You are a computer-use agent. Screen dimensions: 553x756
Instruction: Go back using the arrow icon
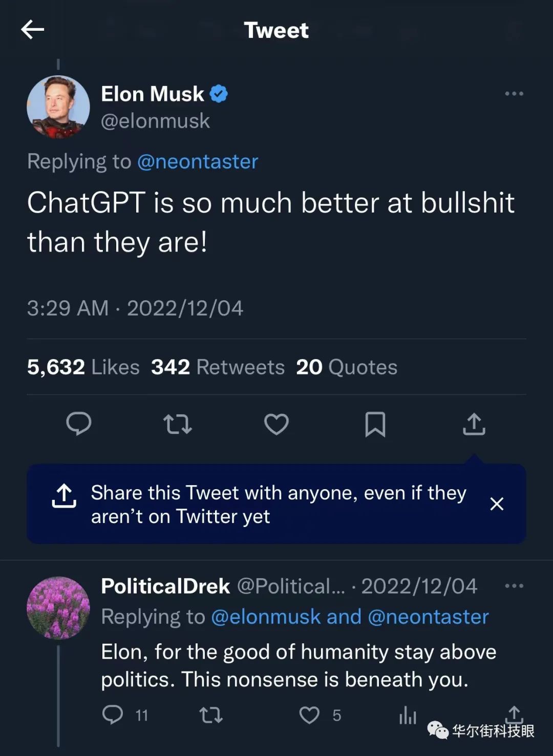coord(32,30)
